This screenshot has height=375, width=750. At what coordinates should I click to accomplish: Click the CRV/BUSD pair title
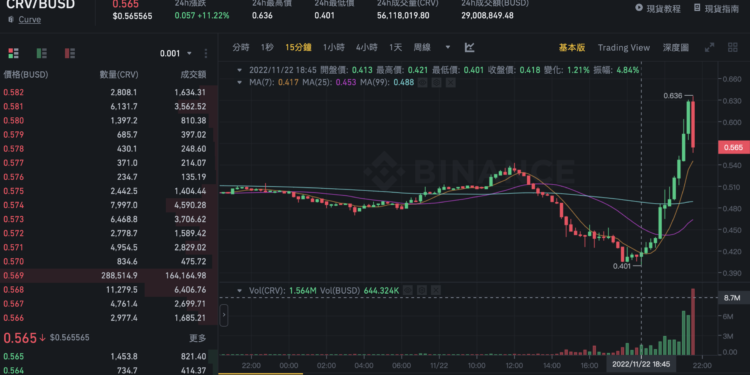[40, 4]
